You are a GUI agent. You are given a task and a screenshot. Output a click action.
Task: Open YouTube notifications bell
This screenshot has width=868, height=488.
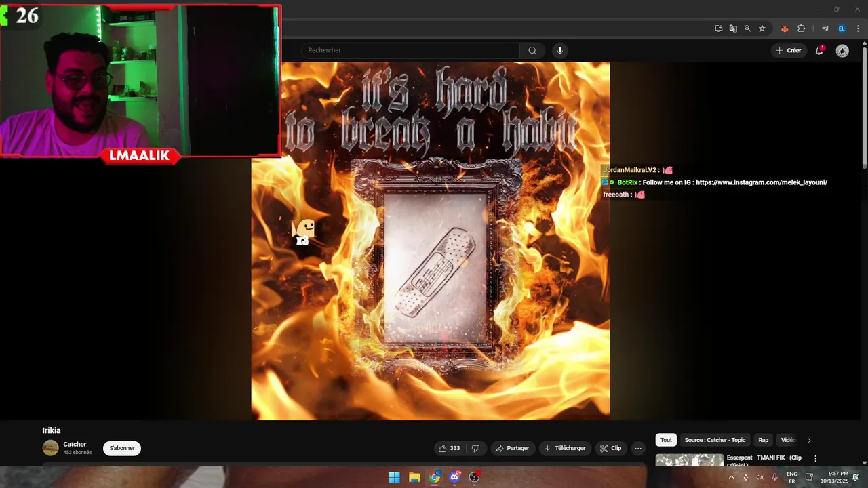click(819, 50)
